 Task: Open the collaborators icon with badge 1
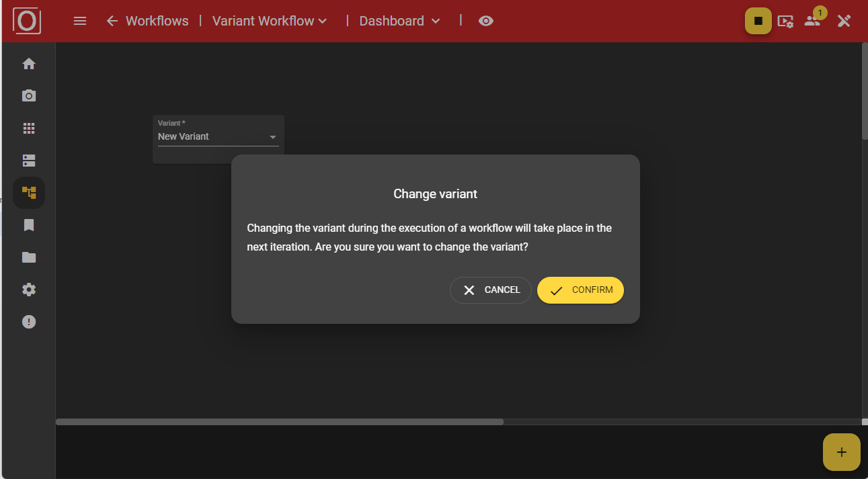[813, 21]
